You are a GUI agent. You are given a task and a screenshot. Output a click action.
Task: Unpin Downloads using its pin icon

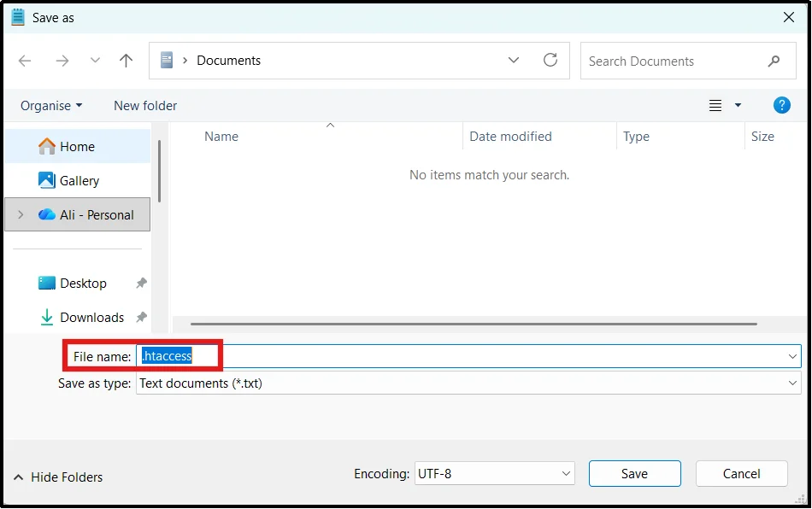(x=141, y=317)
